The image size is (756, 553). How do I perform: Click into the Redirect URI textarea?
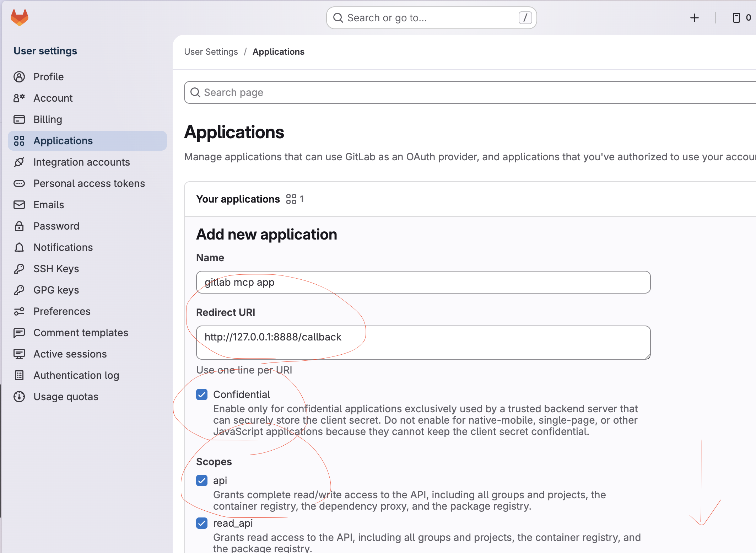(x=423, y=343)
